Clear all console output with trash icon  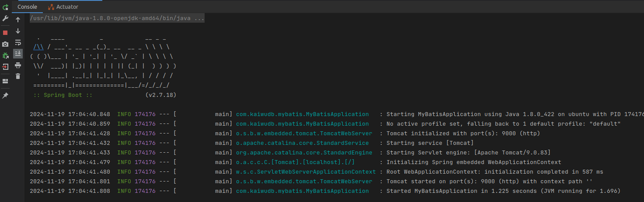[18, 76]
